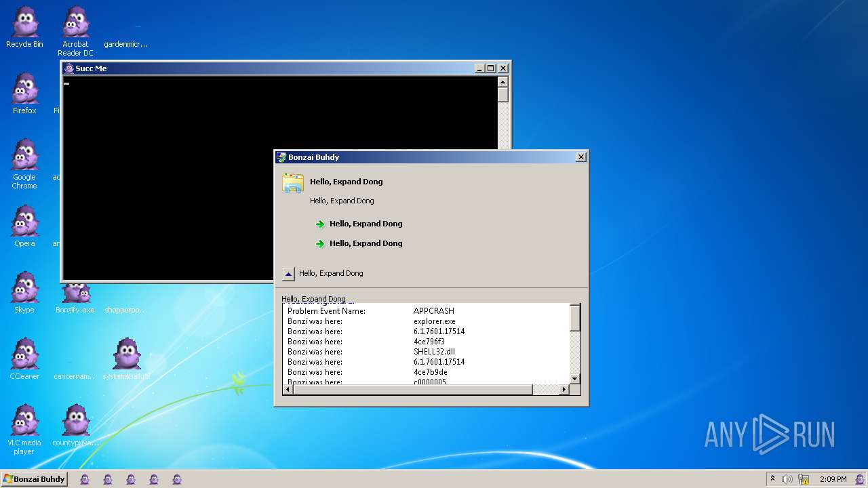Screen dimensions: 868x488
Task: Click the details list scroll-right arrow
Action: tap(564, 390)
